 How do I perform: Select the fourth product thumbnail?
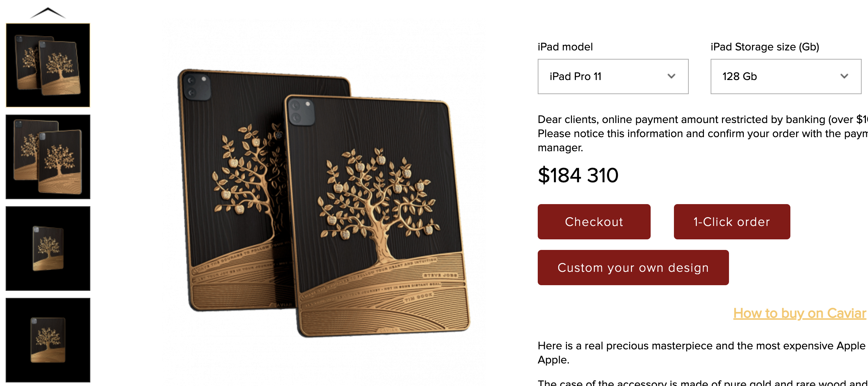coord(48,340)
